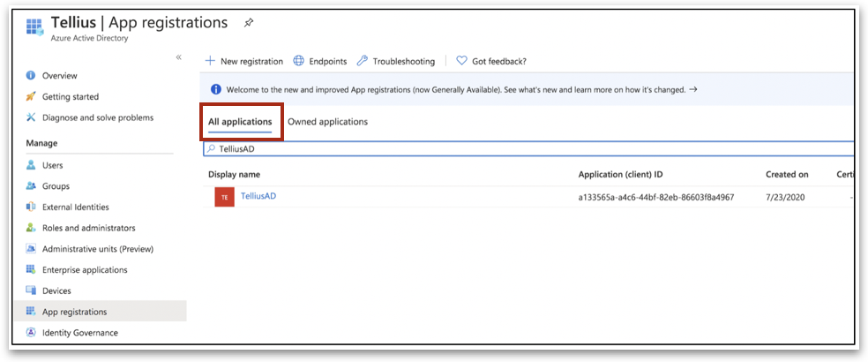Click the Tellius app registrations grid icon

34,27
